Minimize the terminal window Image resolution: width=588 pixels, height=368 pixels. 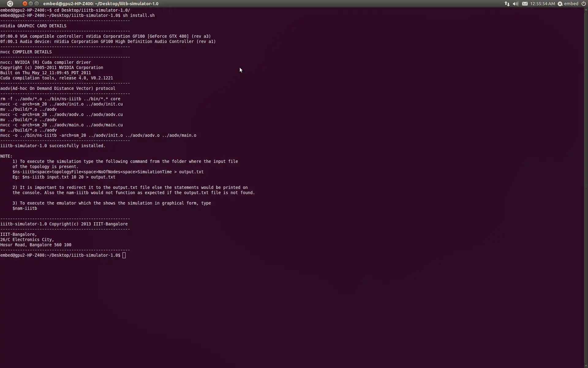31,3
